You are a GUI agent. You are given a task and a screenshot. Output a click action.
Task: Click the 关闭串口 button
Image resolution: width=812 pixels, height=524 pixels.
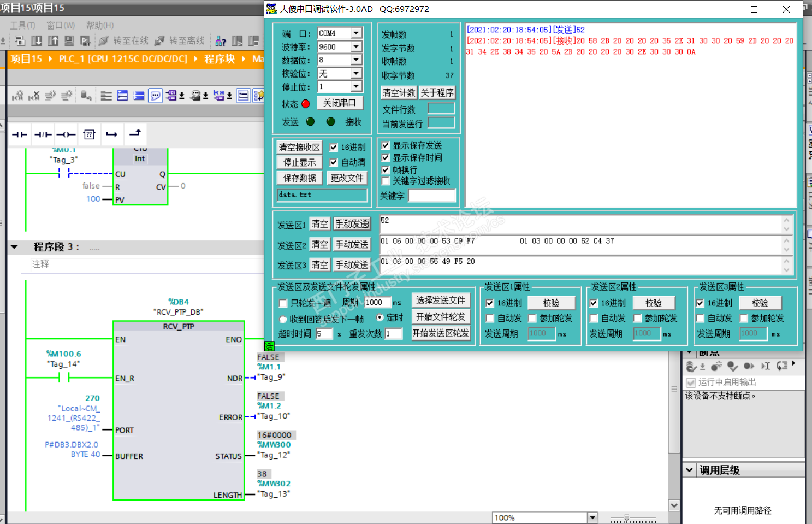click(339, 103)
